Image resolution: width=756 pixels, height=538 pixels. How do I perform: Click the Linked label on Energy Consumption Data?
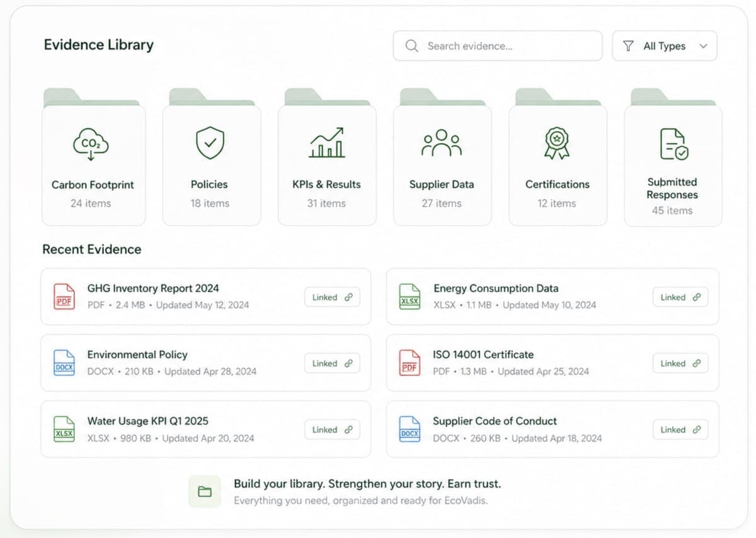(x=673, y=297)
